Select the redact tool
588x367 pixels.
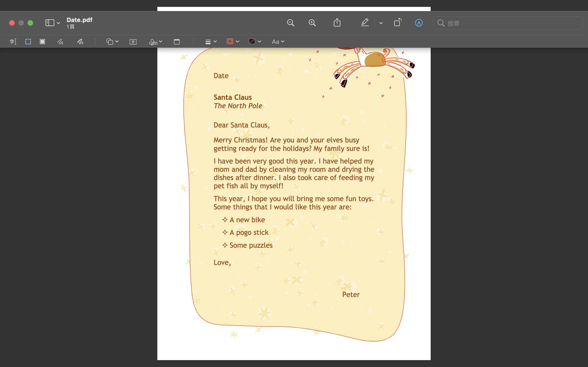[42, 42]
